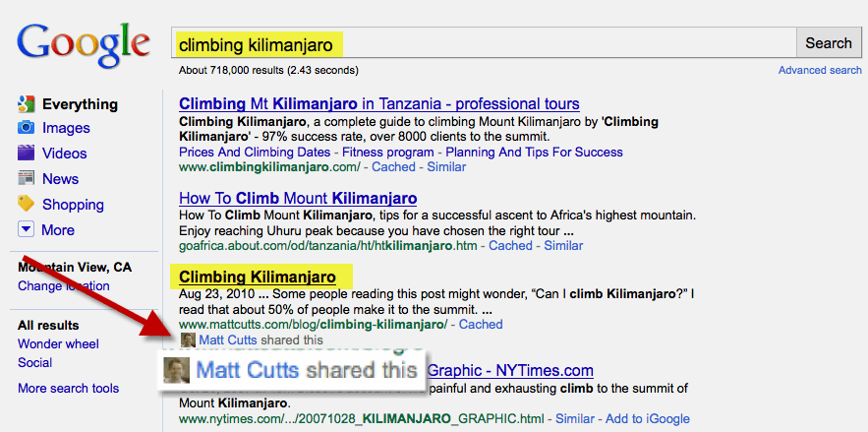Open the Graphic - NYTimes.com result title
868x432 pixels.
[510, 370]
